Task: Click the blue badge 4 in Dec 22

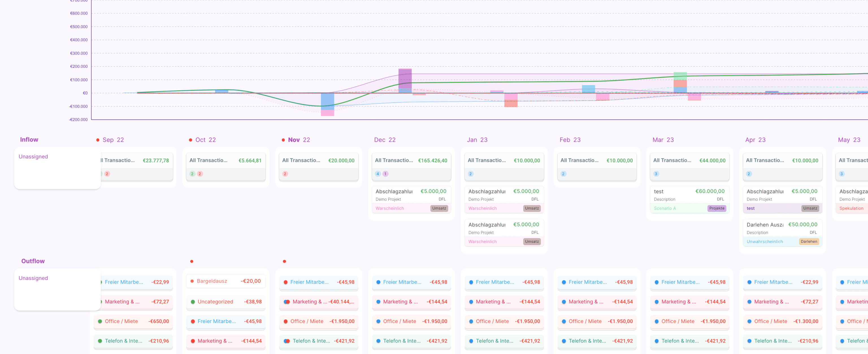Action: pyautogui.click(x=377, y=174)
